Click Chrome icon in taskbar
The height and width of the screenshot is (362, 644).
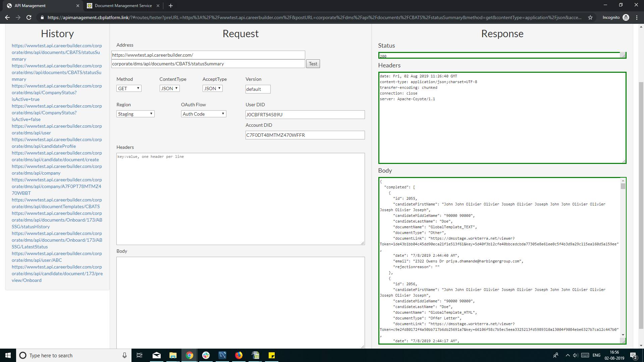click(190, 355)
